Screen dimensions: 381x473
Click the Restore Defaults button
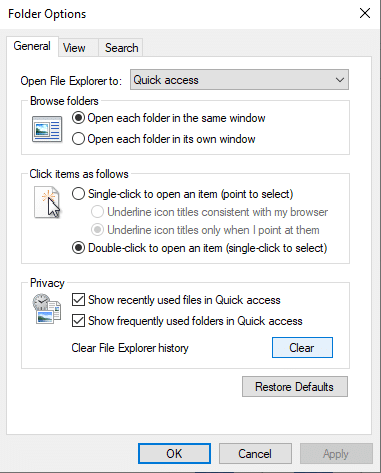tap(295, 387)
